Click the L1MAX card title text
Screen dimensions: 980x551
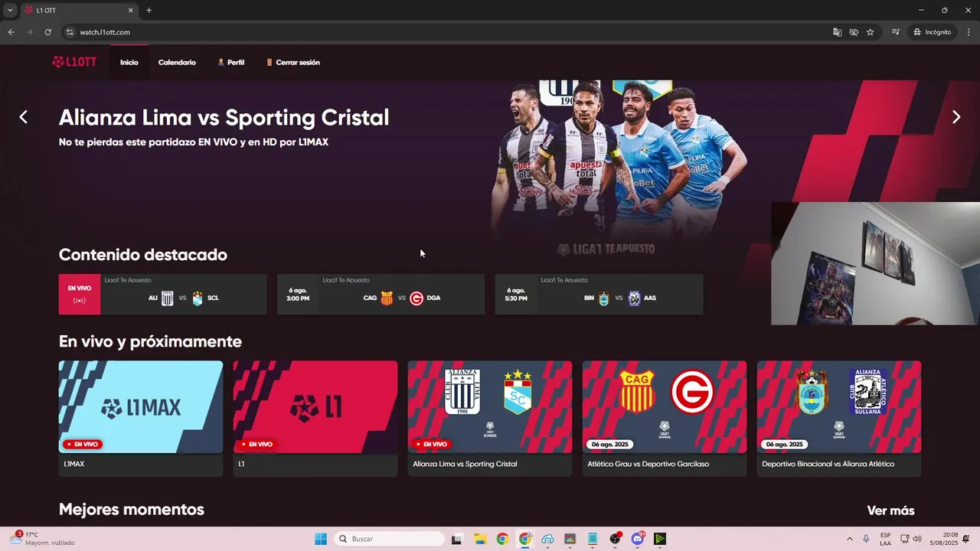[74, 464]
